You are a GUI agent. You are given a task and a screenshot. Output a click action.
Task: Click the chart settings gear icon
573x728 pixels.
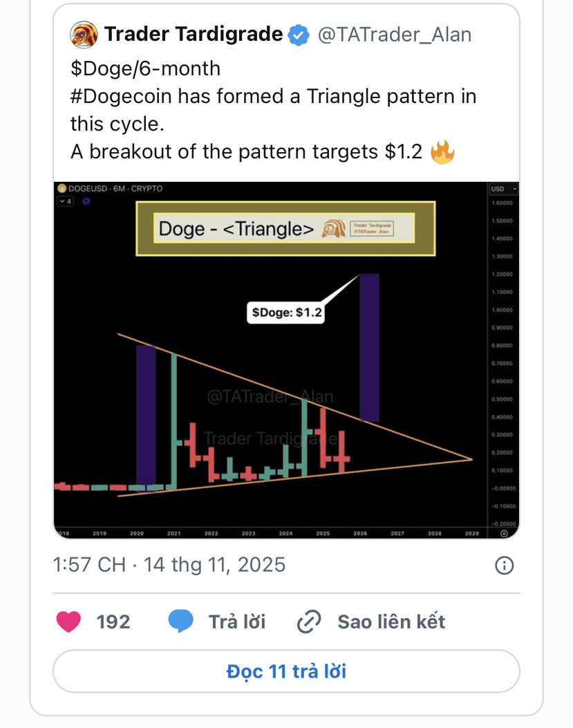point(504,534)
